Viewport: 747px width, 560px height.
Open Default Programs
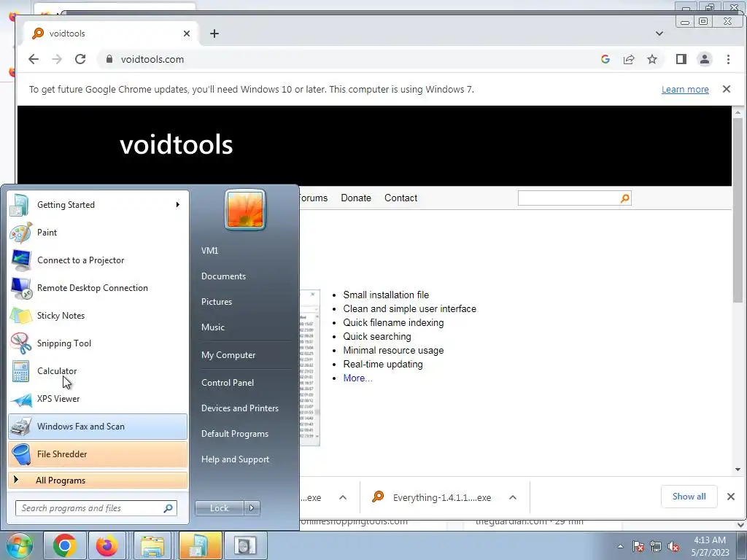235,434
